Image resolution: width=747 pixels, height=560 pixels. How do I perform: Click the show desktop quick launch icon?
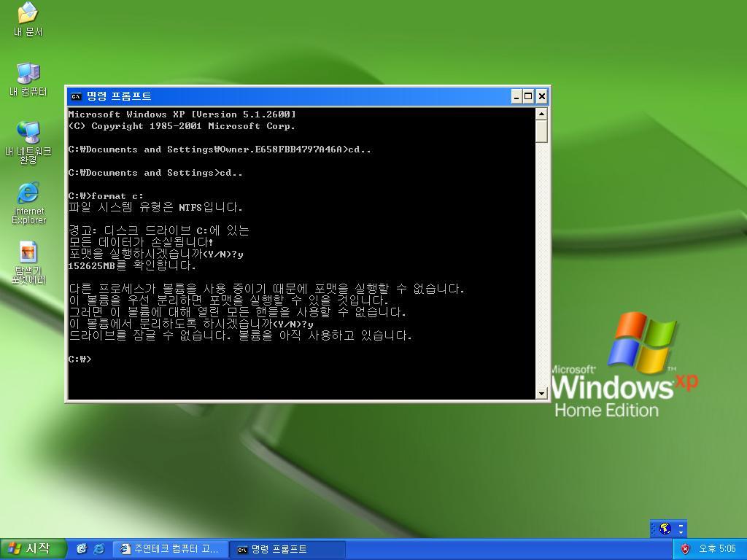click(82, 549)
